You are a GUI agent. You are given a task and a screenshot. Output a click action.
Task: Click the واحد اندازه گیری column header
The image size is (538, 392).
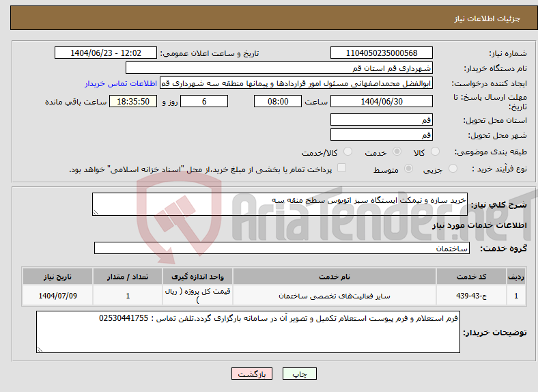coord(197,277)
